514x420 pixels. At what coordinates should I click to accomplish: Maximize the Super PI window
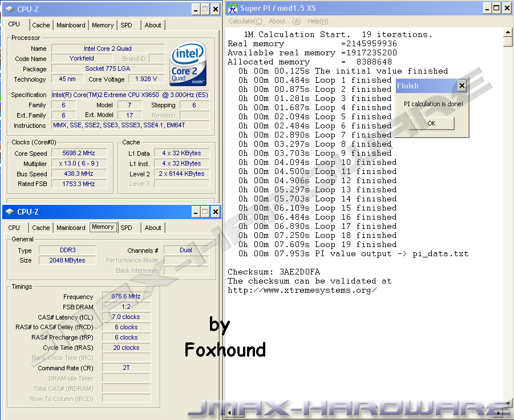coord(497,9)
